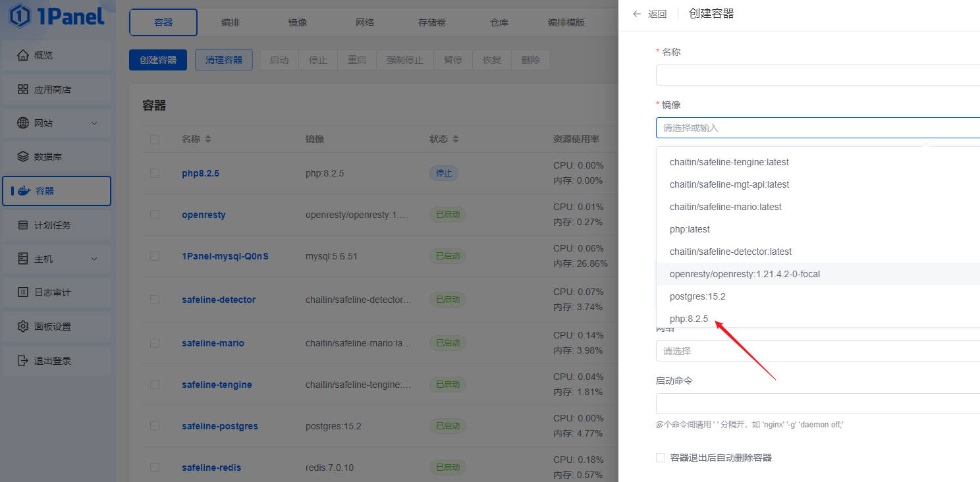Click the 1Panel logo
The image size is (980, 482).
(57, 16)
